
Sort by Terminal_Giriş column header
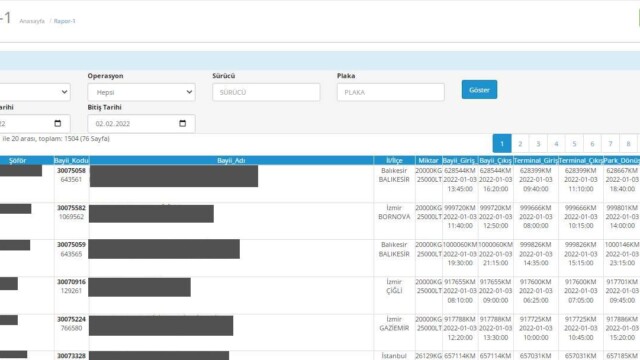tap(536, 160)
